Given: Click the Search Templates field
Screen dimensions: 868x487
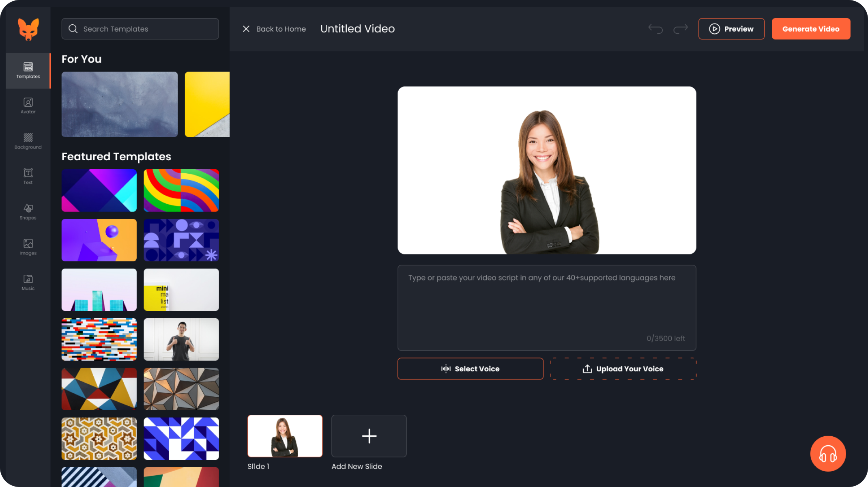Looking at the screenshot, I should pos(140,28).
